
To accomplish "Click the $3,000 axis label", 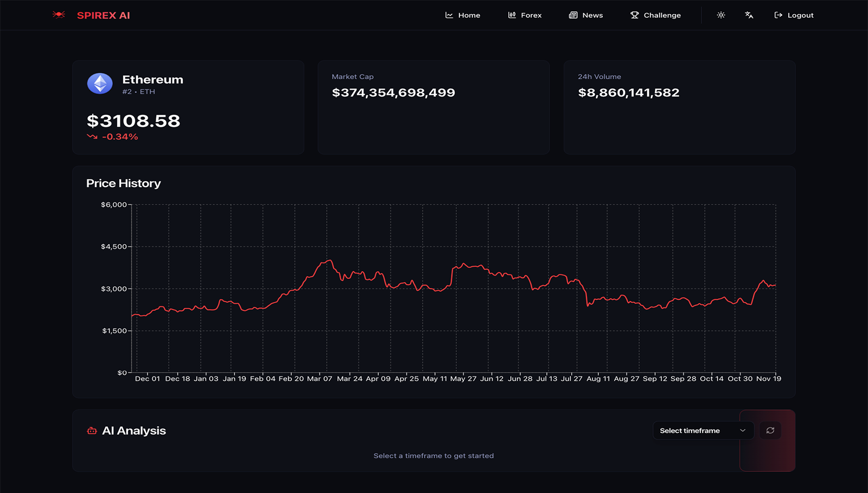I will click(x=114, y=289).
